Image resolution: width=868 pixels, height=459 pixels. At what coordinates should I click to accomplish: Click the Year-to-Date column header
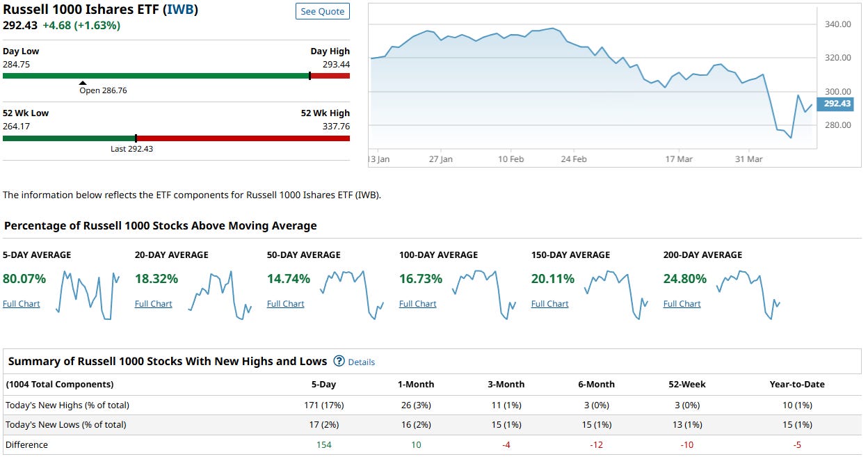click(797, 385)
